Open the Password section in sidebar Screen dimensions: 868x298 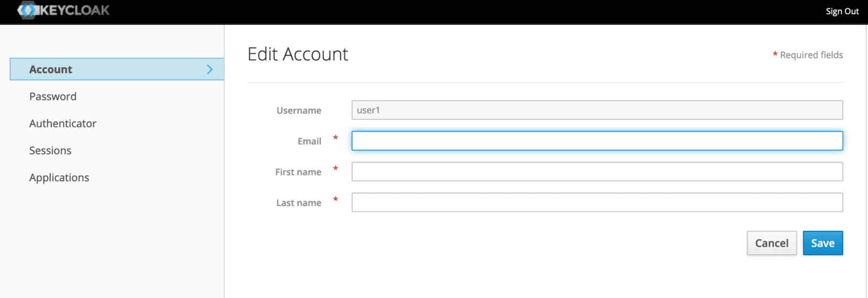click(53, 97)
